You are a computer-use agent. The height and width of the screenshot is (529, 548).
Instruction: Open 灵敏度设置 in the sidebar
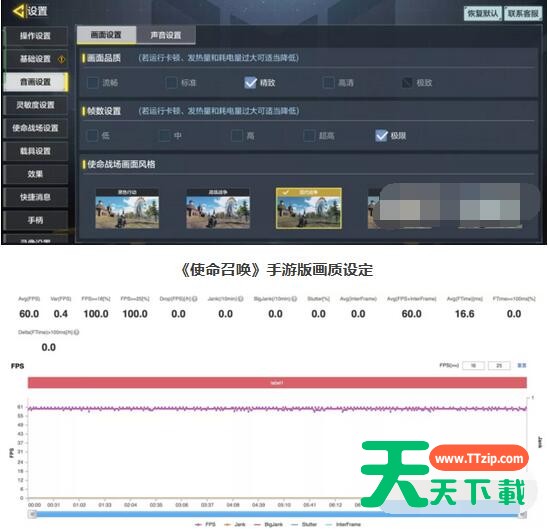(x=35, y=105)
